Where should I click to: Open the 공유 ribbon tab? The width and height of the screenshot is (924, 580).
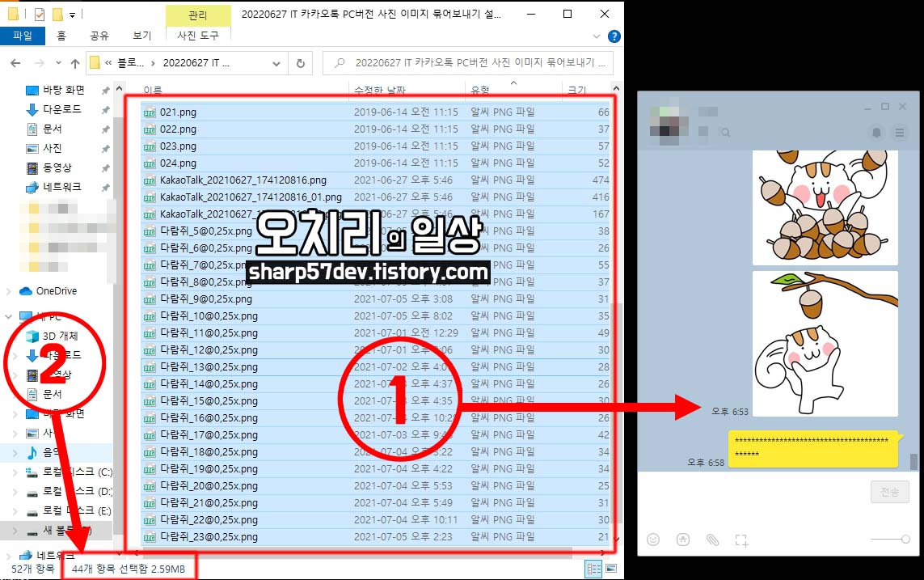coord(99,36)
